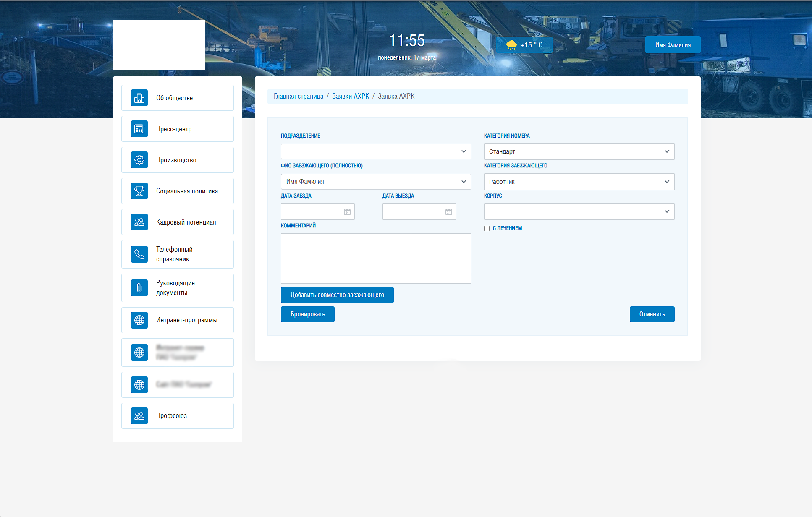The height and width of the screenshot is (517, 812).
Task: Open the Категория заезжающего dropdown
Action: [579, 182]
